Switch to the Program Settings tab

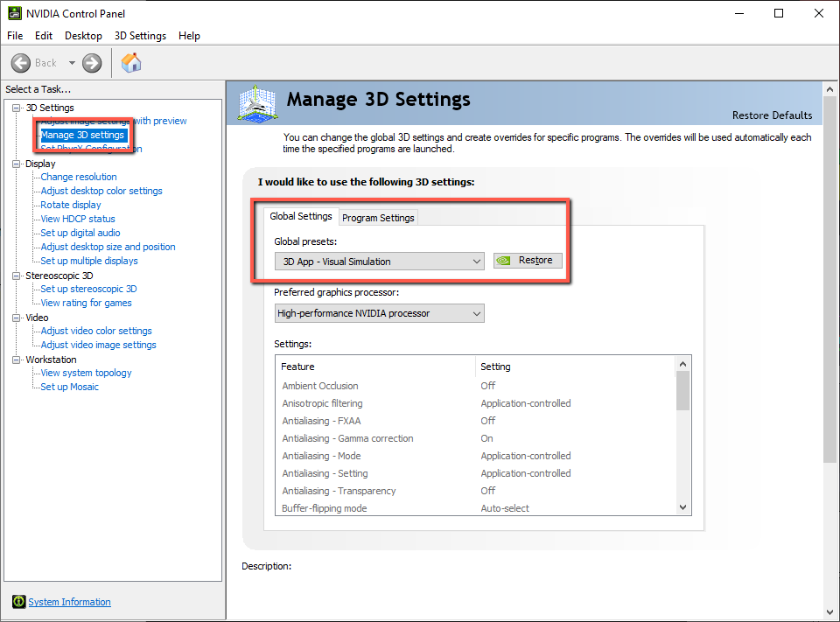click(378, 218)
